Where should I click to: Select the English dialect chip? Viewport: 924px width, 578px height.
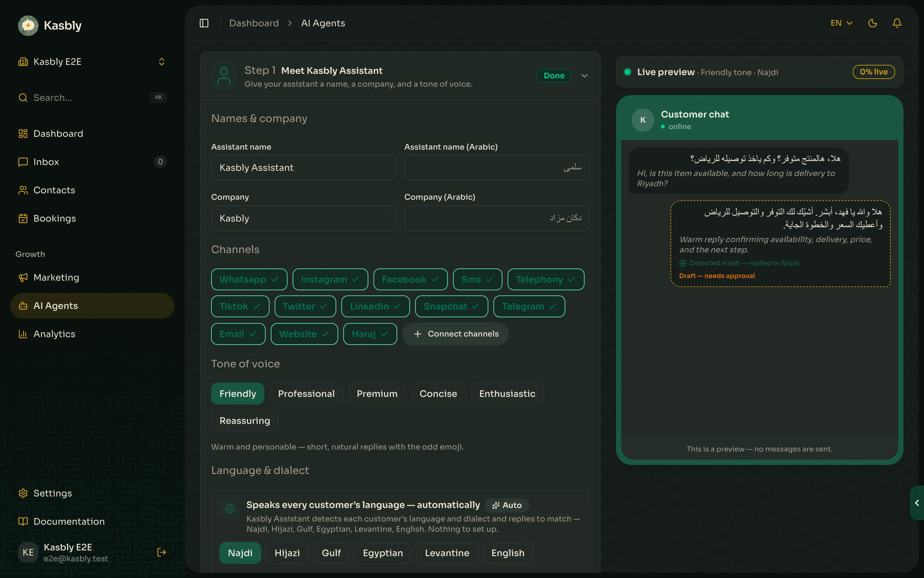[508, 553]
